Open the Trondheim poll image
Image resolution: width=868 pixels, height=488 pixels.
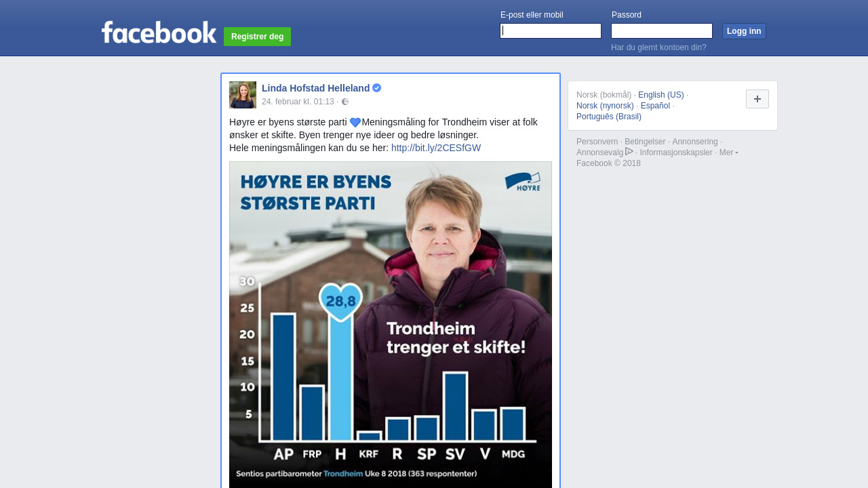tap(391, 325)
